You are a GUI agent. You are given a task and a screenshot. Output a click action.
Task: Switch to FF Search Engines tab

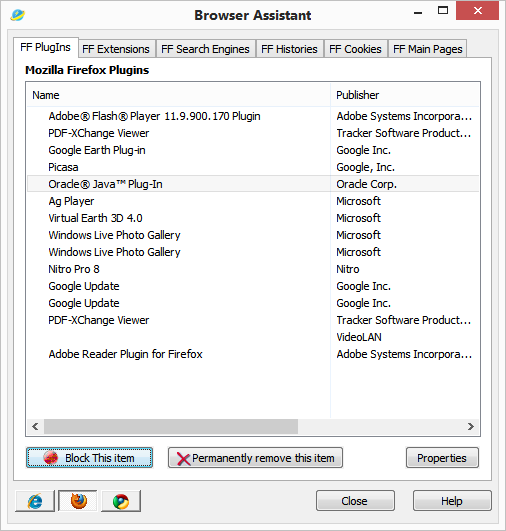tap(205, 49)
